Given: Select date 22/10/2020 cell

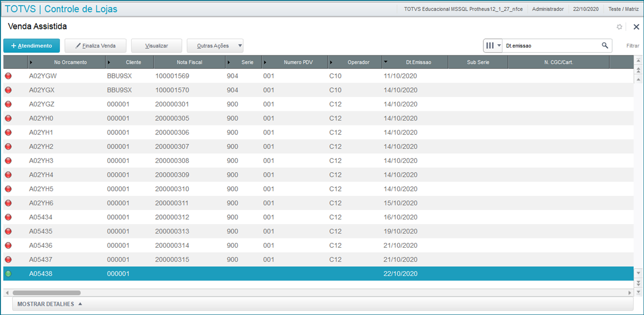Looking at the screenshot, I should click(x=400, y=274).
